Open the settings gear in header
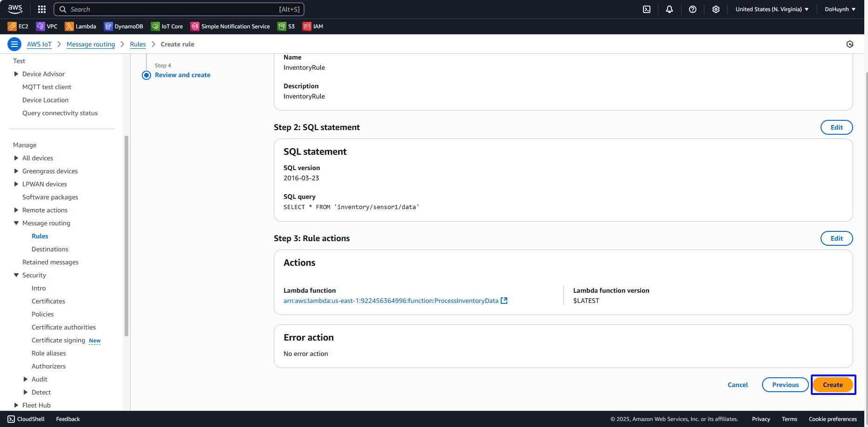868x427 pixels. [716, 9]
